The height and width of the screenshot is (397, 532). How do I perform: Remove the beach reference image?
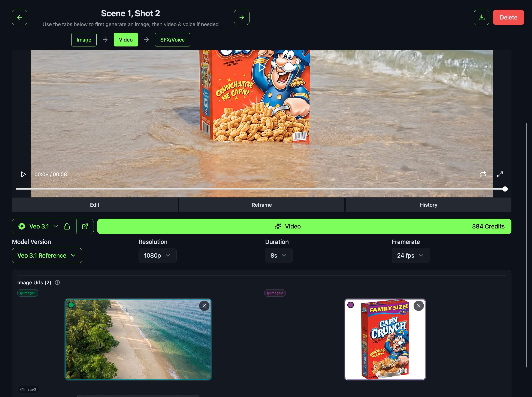click(x=204, y=306)
